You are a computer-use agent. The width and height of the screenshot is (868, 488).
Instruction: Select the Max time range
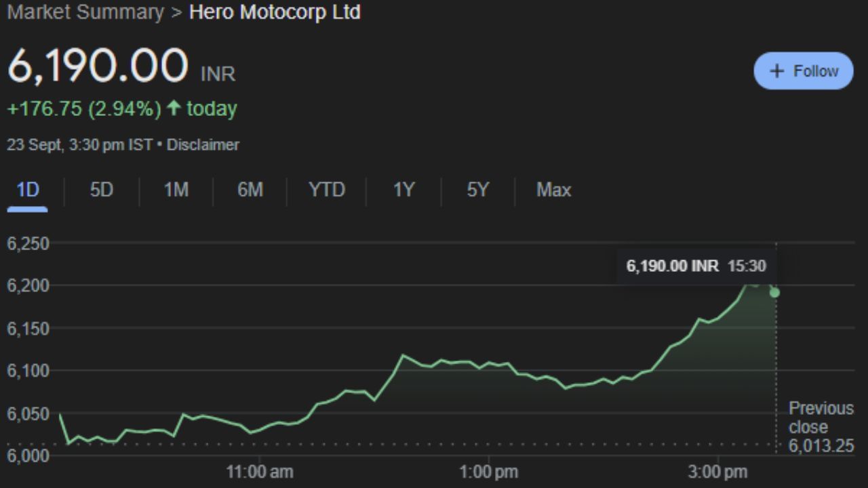tap(553, 190)
